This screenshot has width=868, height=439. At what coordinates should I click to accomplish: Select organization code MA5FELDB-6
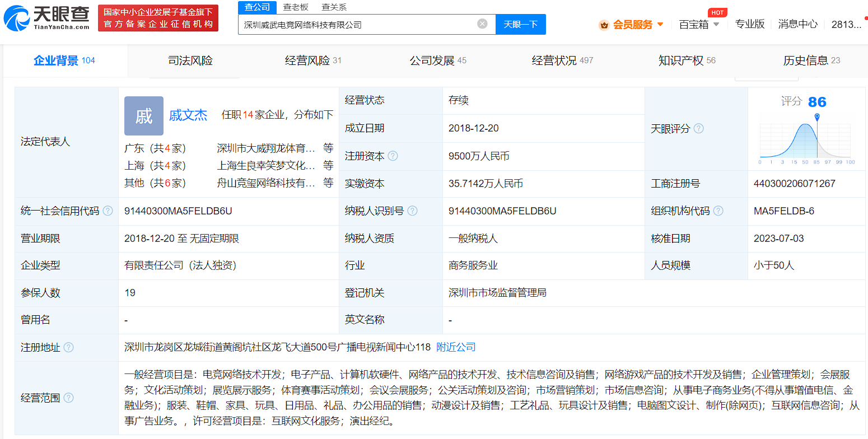pyautogui.click(x=784, y=211)
